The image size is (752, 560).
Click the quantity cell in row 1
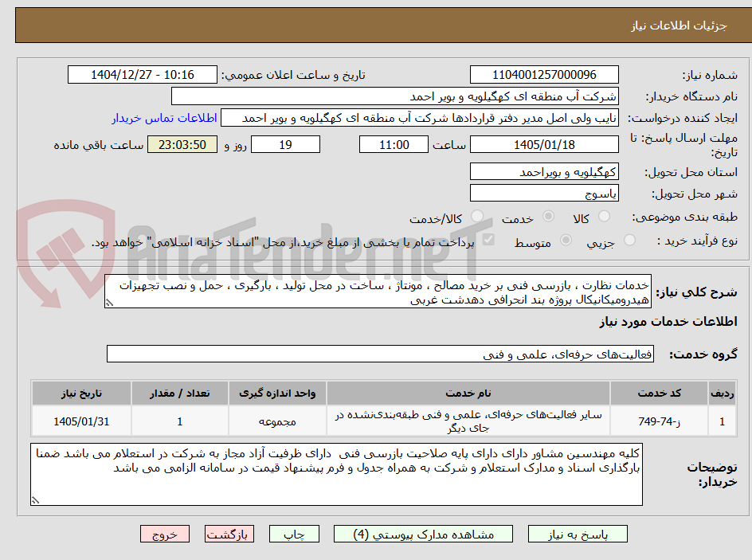click(x=179, y=421)
